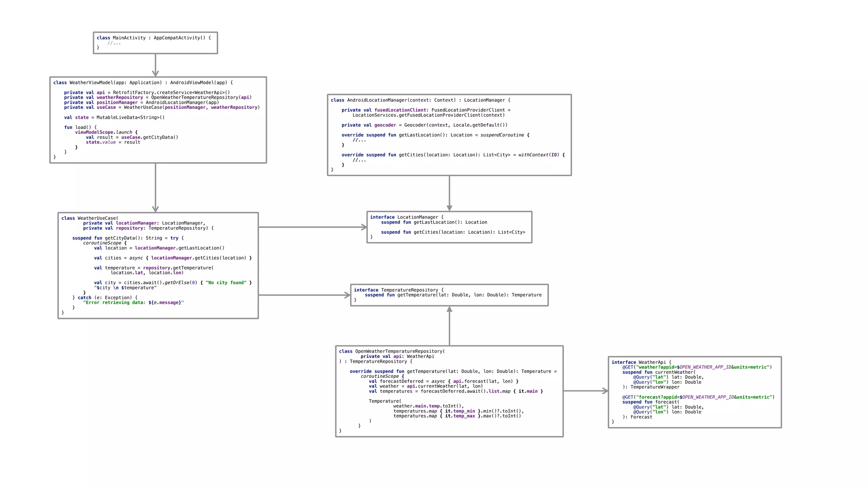Click the WeatherViewModel class box
This screenshot has width=868, height=488.
158,120
